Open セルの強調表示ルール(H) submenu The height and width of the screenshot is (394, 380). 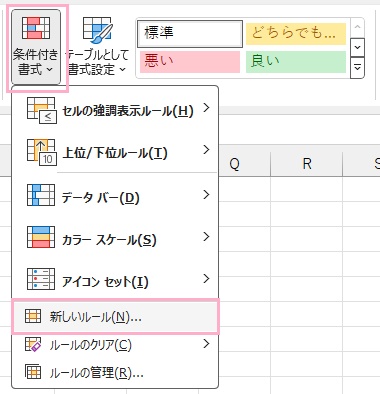pos(115,110)
